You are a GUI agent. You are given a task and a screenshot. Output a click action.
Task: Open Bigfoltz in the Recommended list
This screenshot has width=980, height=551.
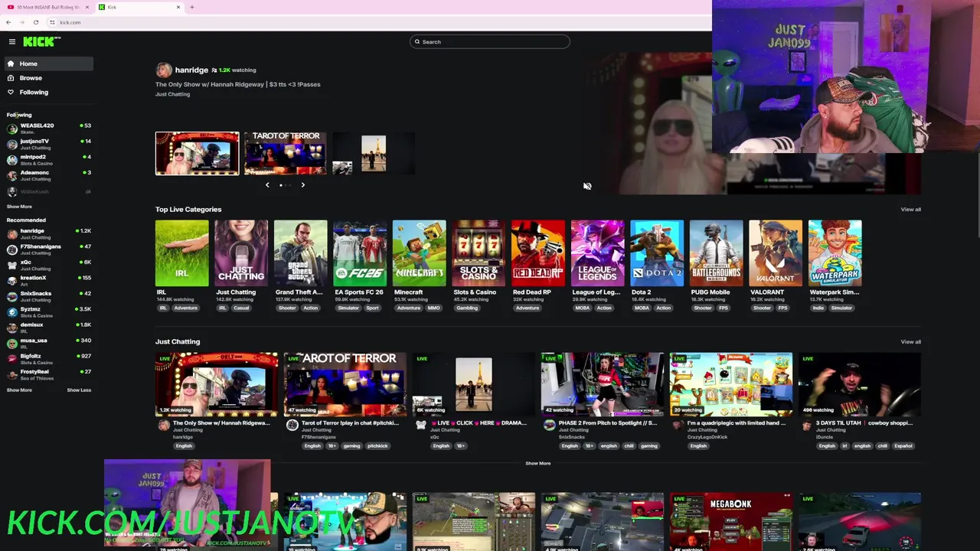pos(48,359)
